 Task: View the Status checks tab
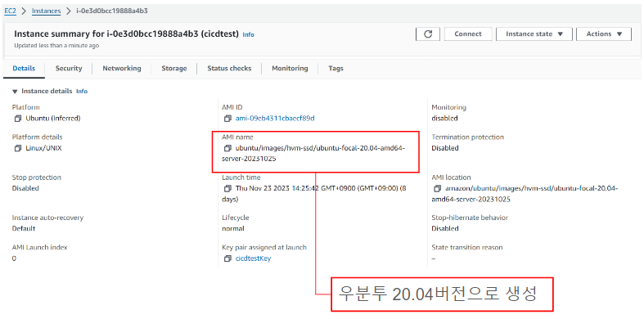tap(229, 69)
